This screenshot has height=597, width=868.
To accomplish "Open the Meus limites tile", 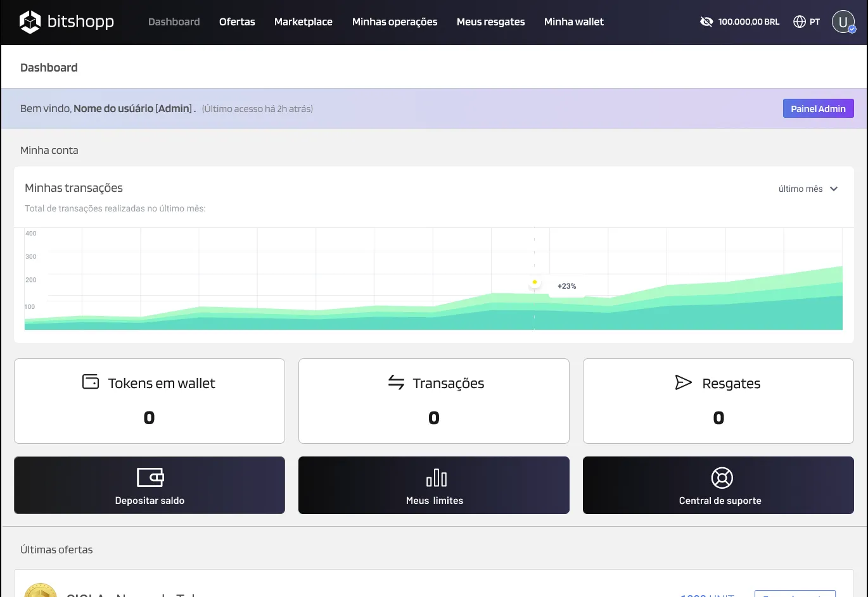I will (434, 486).
